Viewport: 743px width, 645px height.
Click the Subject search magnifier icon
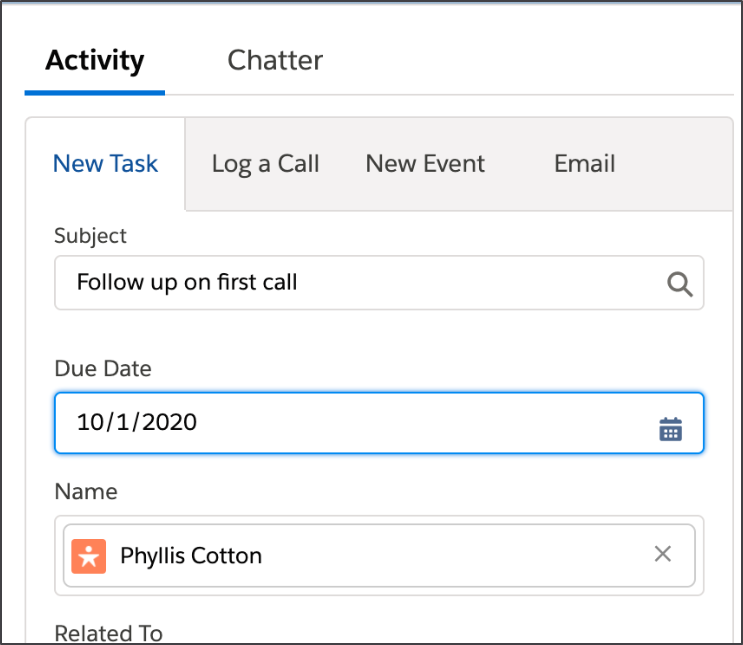tap(680, 284)
